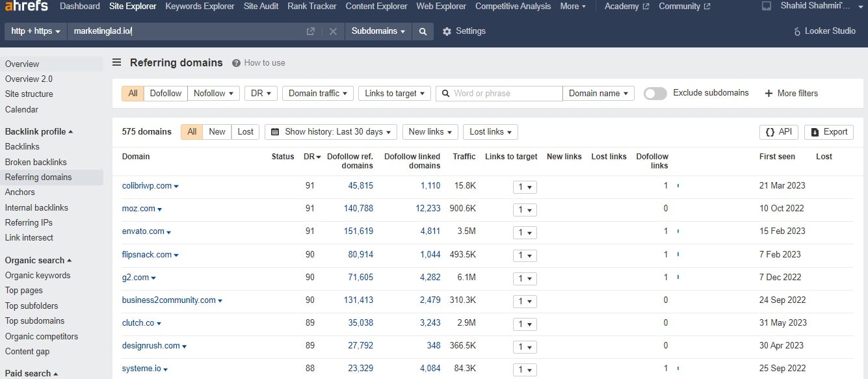Show New domains only

217,132
